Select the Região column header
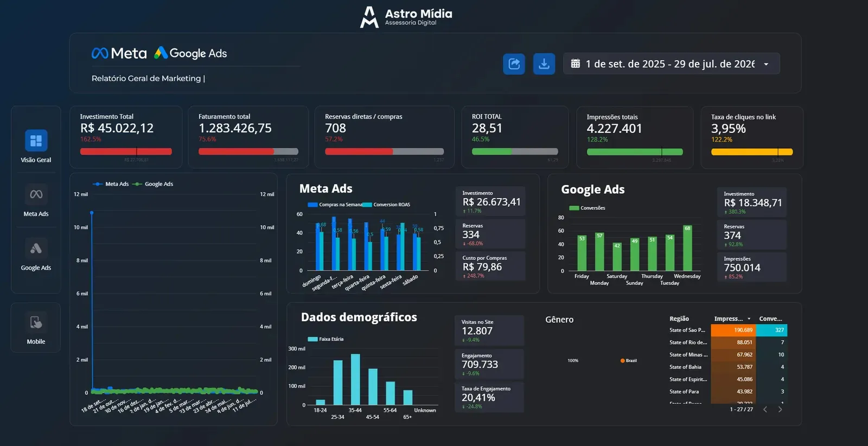This screenshot has height=446, width=868. (679, 319)
